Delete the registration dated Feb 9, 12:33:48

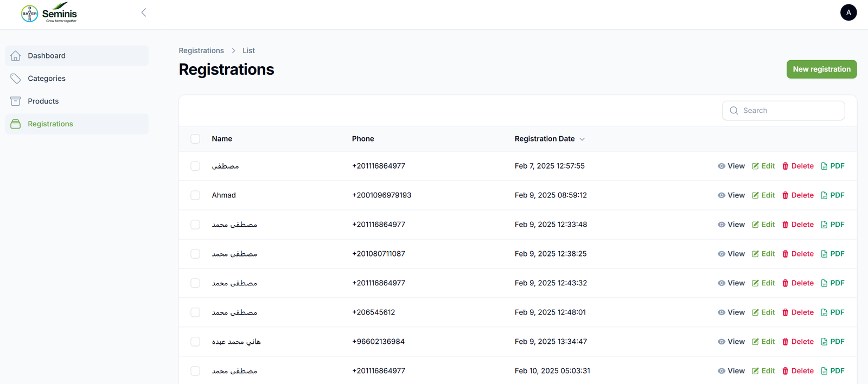pyautogui.click(x=797, y=225)
